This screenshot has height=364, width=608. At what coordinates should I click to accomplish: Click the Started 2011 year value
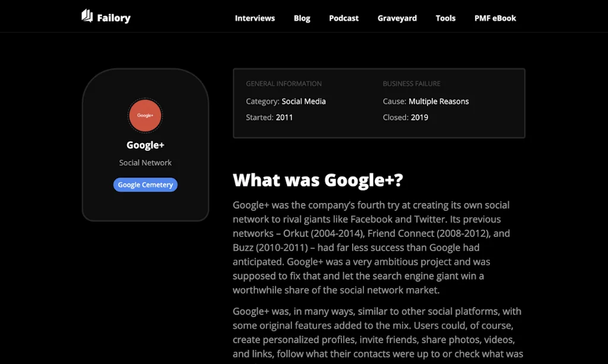[x=284, y=118]
